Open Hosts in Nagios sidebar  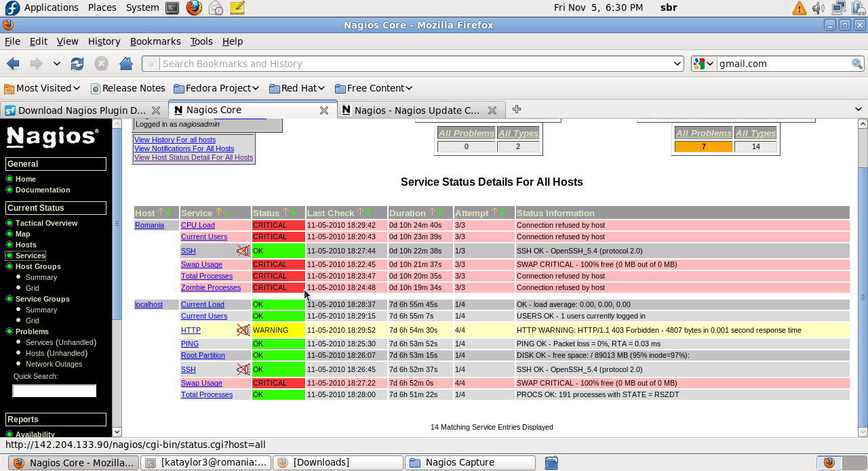point(26,245)
